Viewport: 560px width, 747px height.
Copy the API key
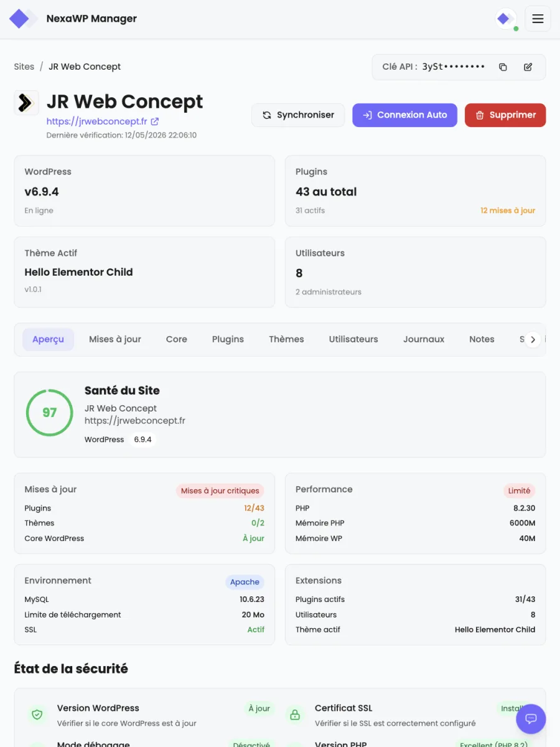pos(503,67)
